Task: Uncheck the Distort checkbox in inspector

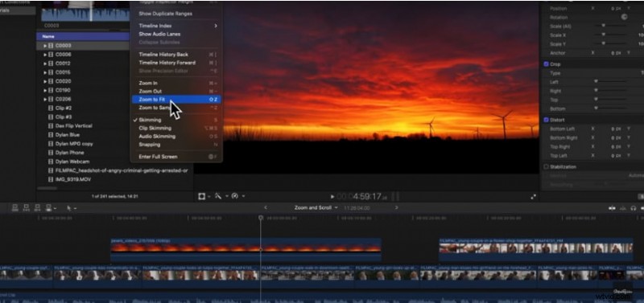Action: pos(547,120)
